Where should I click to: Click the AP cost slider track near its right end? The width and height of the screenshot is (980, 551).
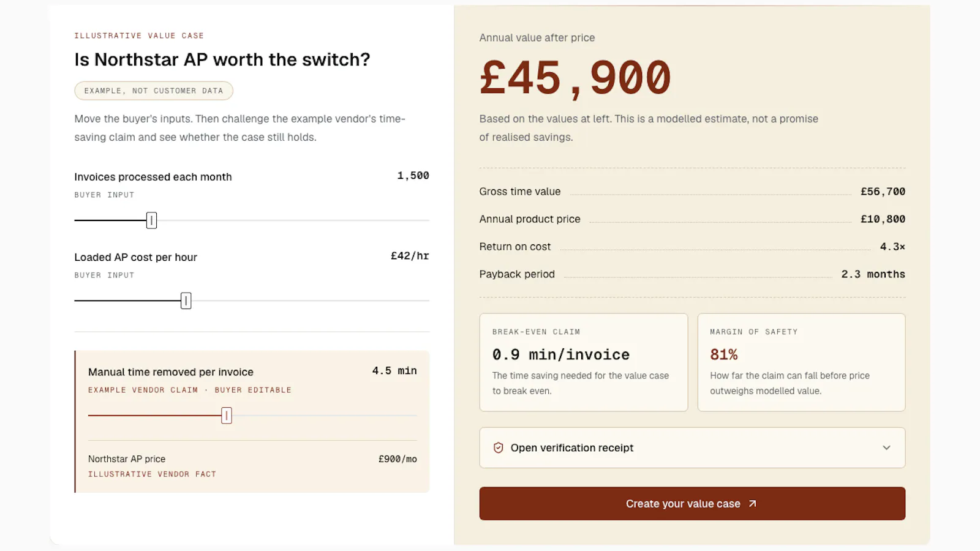coord(417,301)
